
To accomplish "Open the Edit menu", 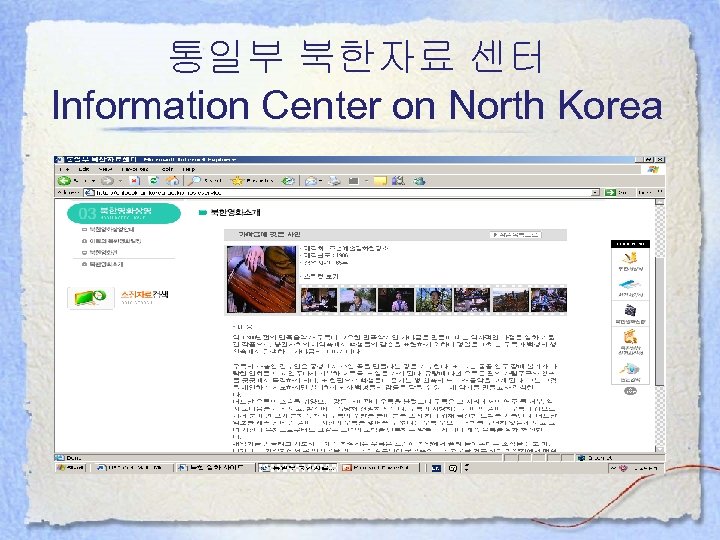I will coord(84,169).
